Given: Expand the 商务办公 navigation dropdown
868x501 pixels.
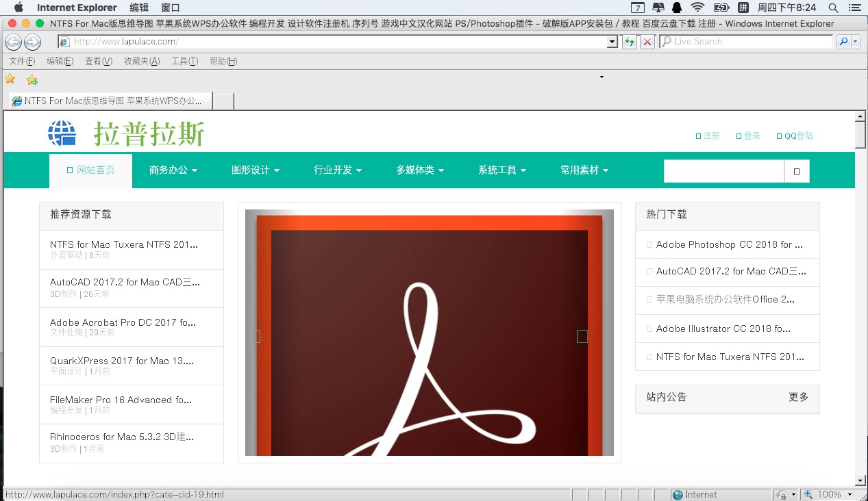Looking at the screenshot, I should 173,170.
